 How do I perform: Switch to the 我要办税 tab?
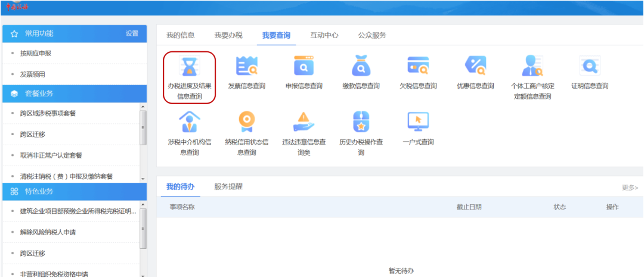228,35
